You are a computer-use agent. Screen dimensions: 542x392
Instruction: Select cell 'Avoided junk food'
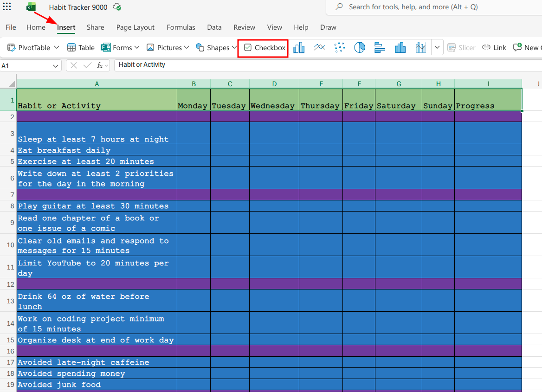click(97, 385)
